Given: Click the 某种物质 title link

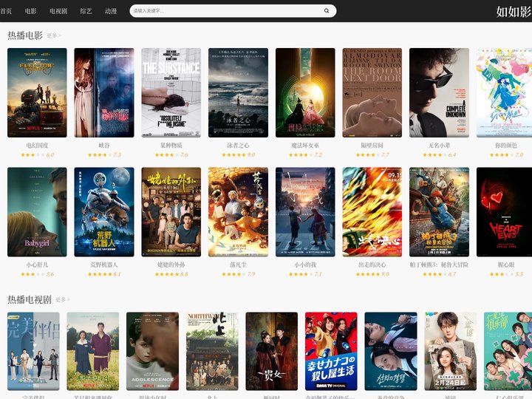Looking at the screenshot, I should click(x=171, y=146).
